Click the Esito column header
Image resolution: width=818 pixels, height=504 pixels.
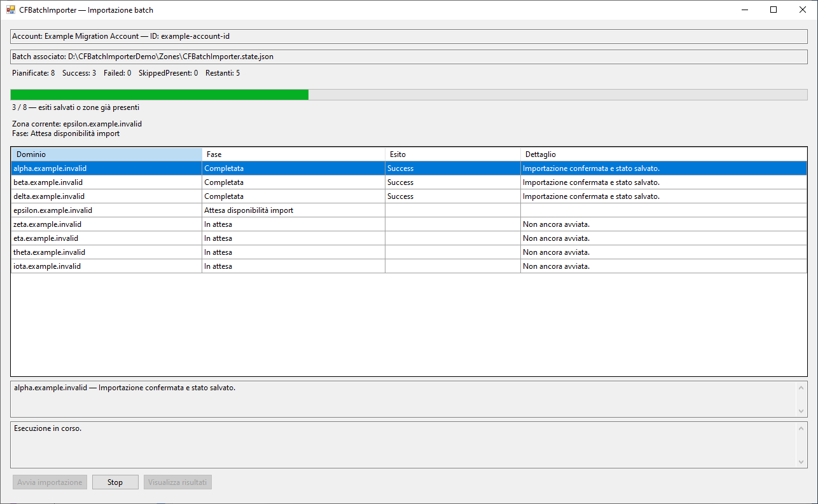coord(452,154)
